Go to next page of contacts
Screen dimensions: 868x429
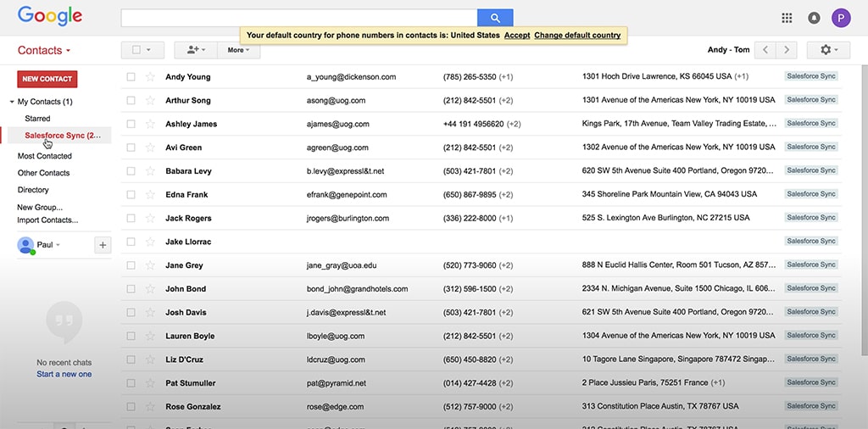tap(786, 50)
